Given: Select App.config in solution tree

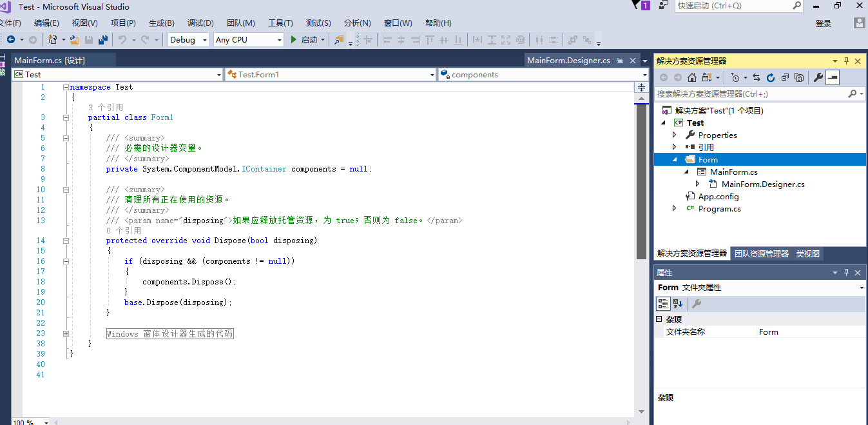Looking at the screenshot, I should tap(719, 196).
